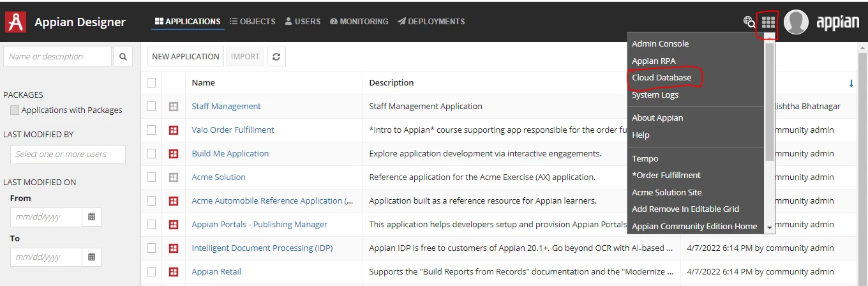Switch to the Applications tab
The image size is (868, 286).
[188, 22]
